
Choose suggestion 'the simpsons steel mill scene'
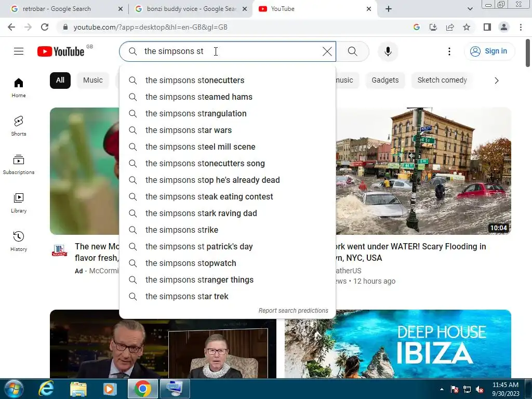coord(228,147)
